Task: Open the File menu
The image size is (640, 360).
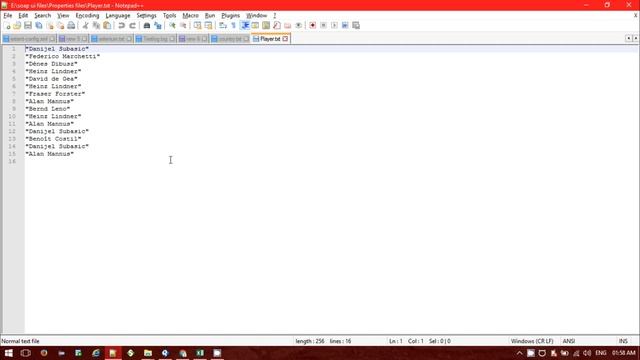Action: (8, 16)
